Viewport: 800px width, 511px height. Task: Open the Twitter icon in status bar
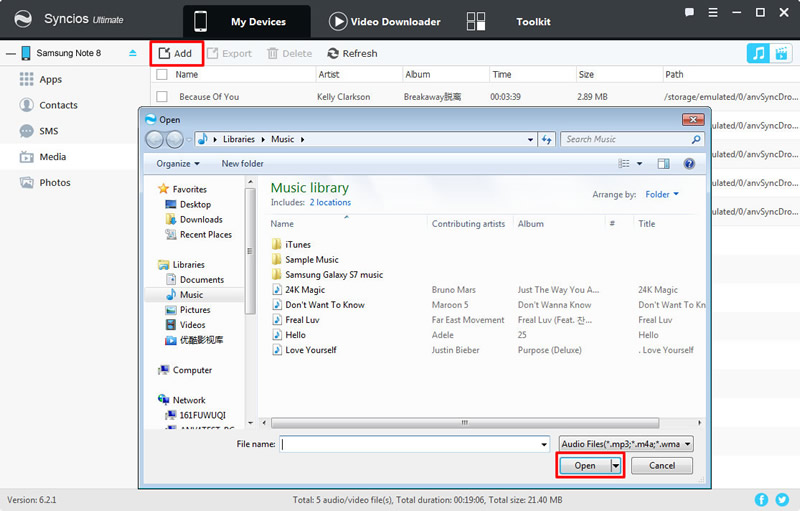[782, 500]
